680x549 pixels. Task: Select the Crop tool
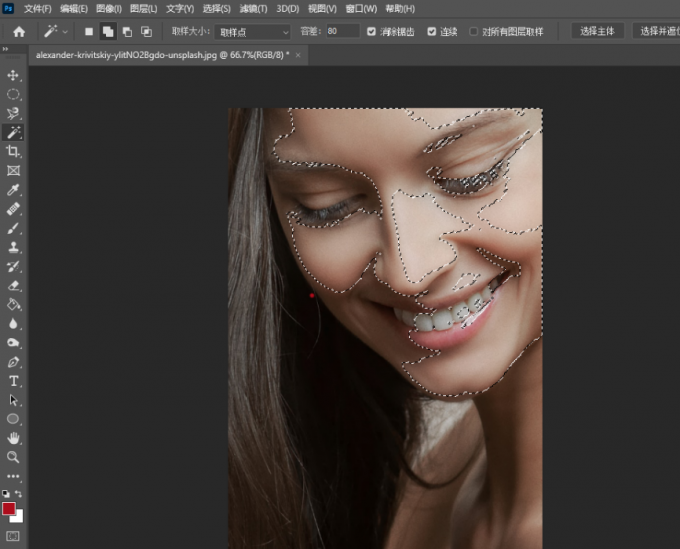tap(14, 151)
